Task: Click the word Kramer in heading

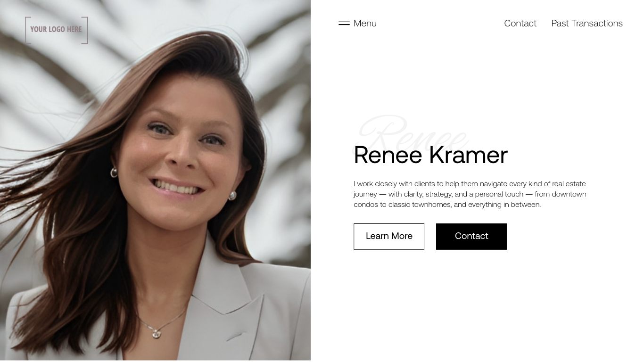Action: point(468,155)
